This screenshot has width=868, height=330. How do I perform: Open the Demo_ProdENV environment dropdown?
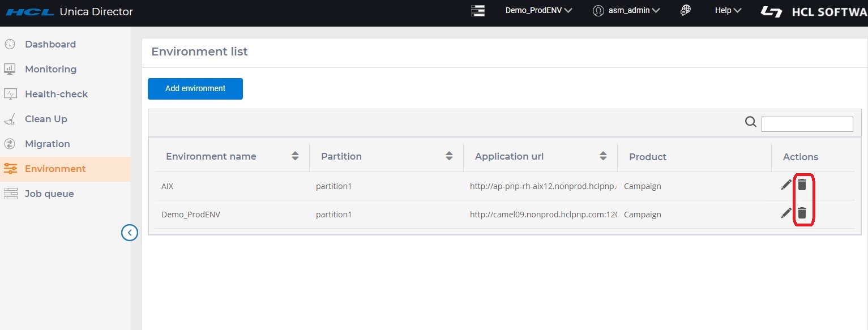[x=538, y=11]
